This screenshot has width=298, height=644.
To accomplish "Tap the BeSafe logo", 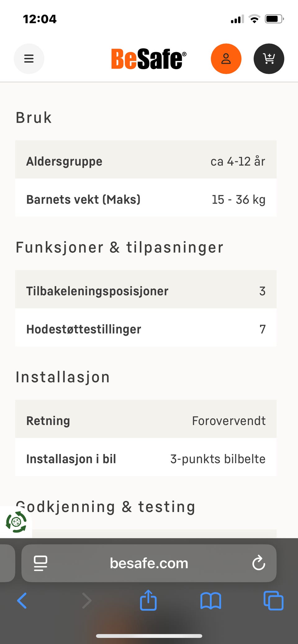I will pos(149,59).
